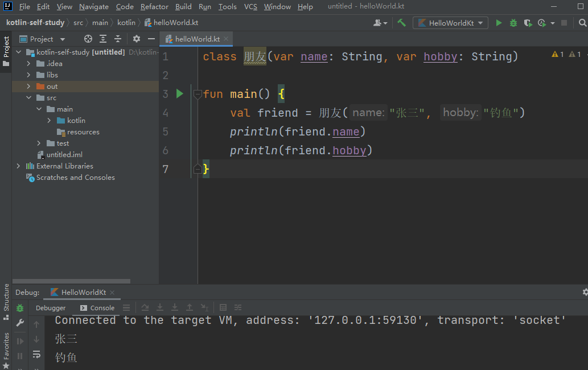Open the Structure tool window stripe
This screenshot has width=588, height=370.
[x=6, y=302]
